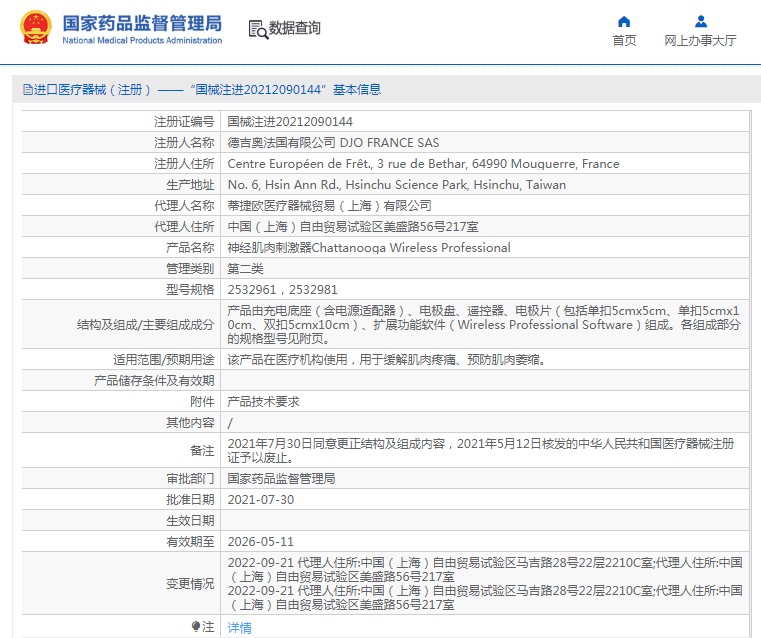Click the bulb icon beside 注
The width and height of the screenshot is (761, 638).
click(196, 626)
